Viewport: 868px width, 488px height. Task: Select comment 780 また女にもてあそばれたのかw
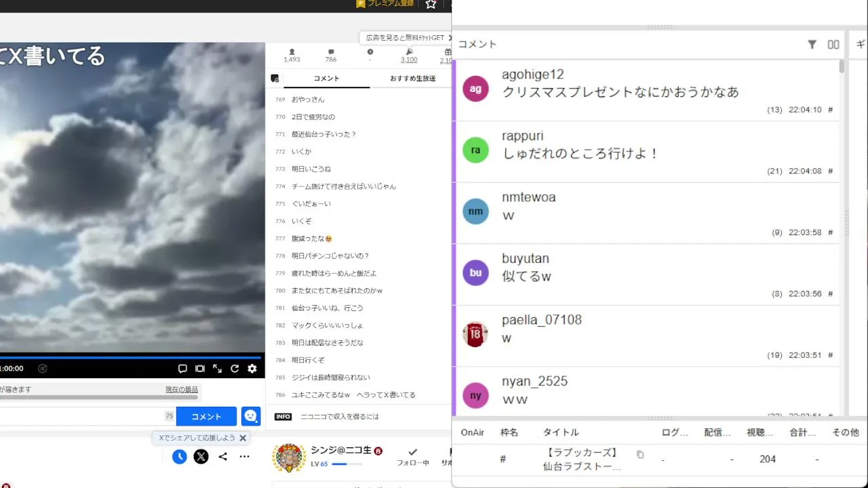(x=337, y=291)
